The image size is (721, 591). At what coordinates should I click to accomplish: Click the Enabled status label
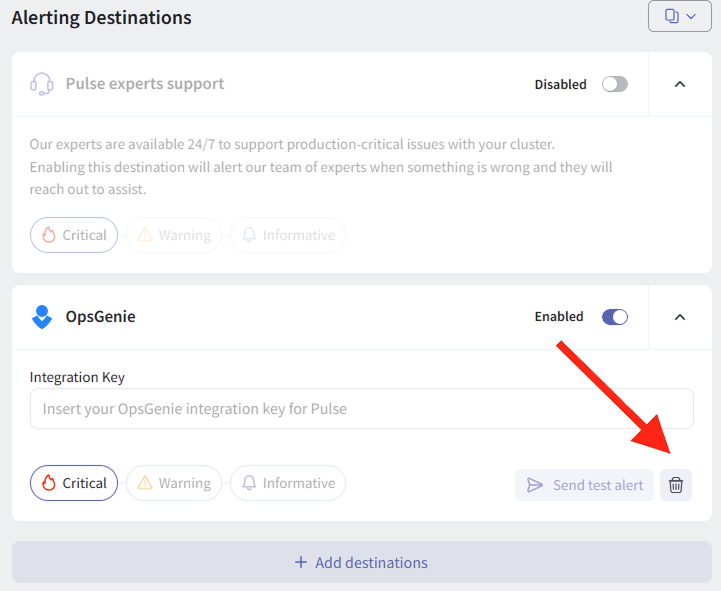[x=559, y=316]
